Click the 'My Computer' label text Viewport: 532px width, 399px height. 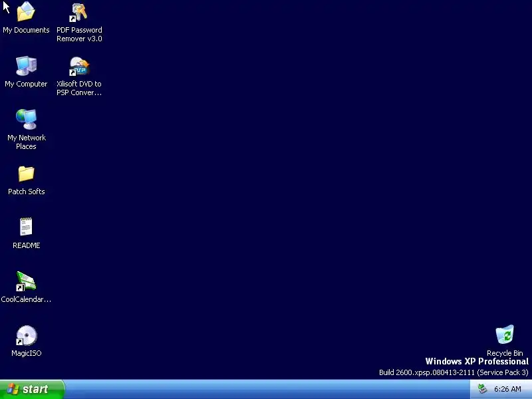click(26, 84)
